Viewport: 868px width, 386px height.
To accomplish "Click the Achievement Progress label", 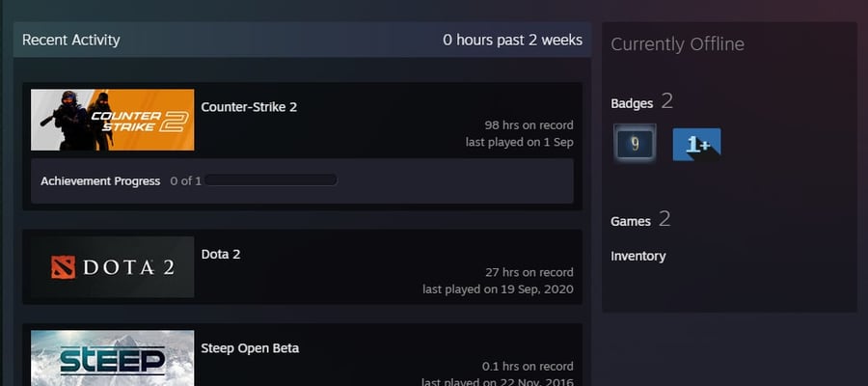I will (x=100, y=181).
